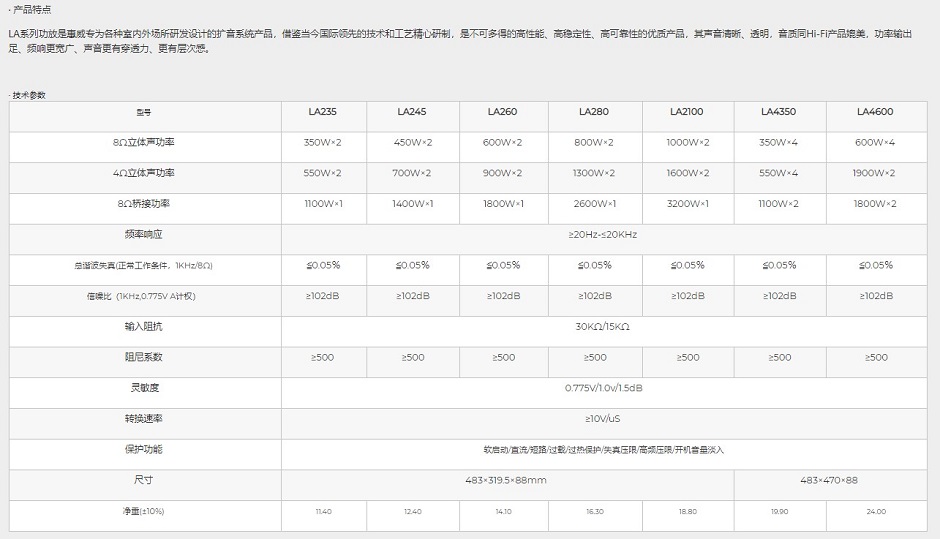
Task: Click the 3200W×1 bridged power value
Action: coord(687,204)
